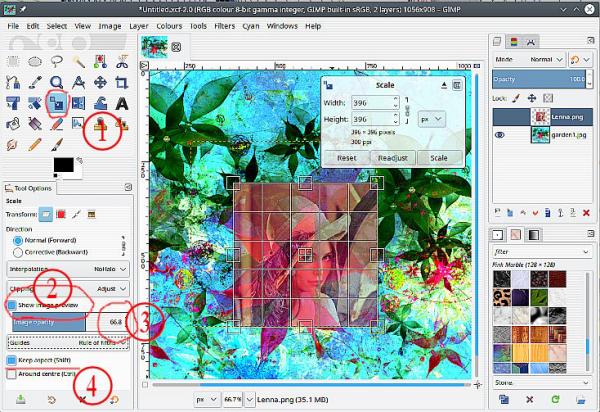The image size is (600, 412).
Task: Select the Scissors Select tool
Action: (x=122, y=61)
